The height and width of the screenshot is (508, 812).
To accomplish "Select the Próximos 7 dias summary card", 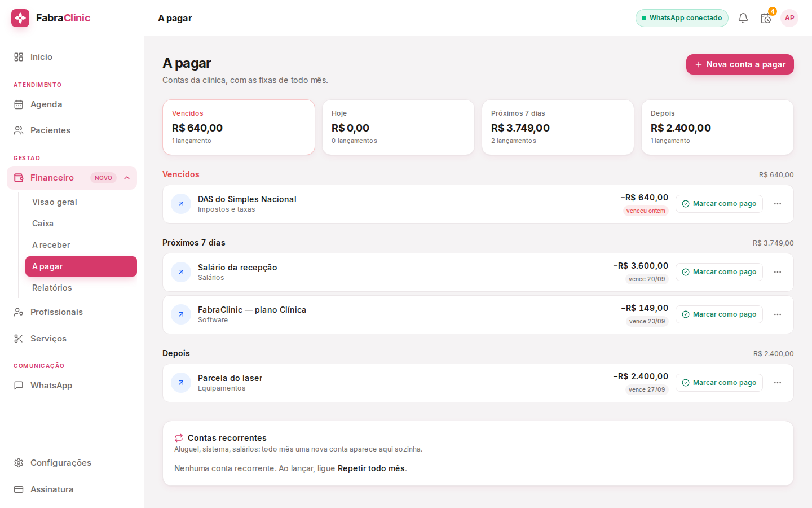I will pyautogui.click(x=558, y=128).
